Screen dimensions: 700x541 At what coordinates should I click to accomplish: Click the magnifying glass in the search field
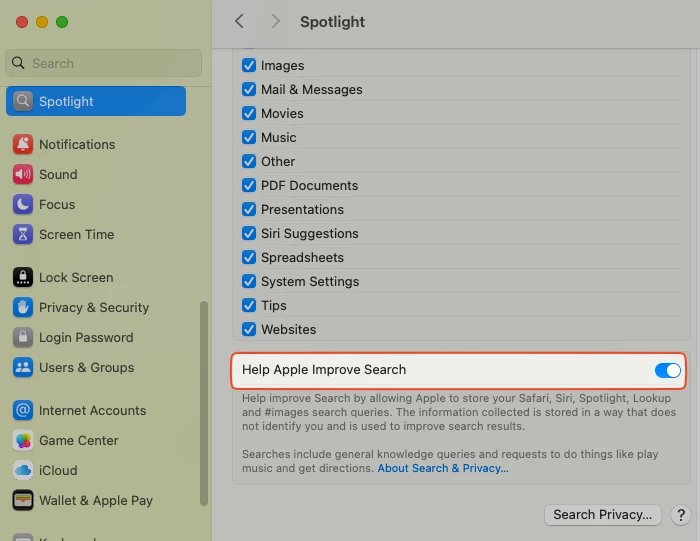18,63
